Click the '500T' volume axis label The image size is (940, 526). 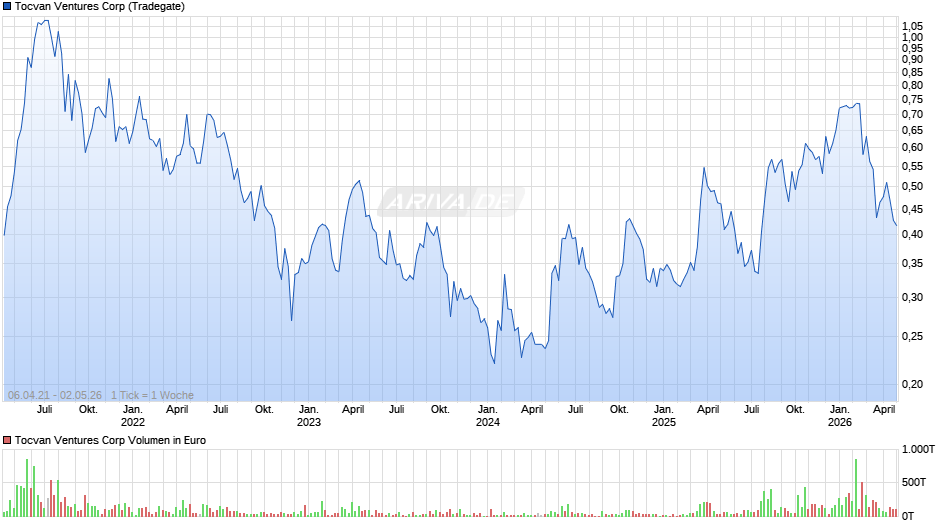pyautogui.click(x=914, y=482)
